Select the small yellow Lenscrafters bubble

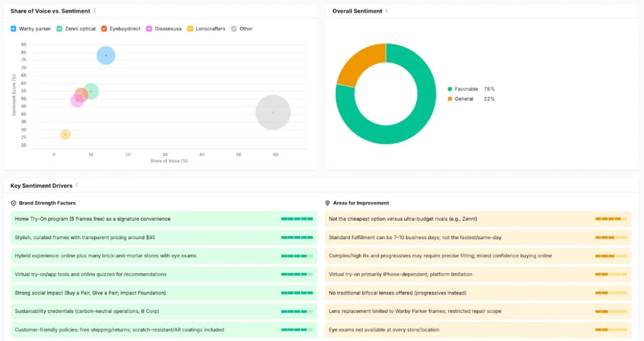(x=65, y=135)
